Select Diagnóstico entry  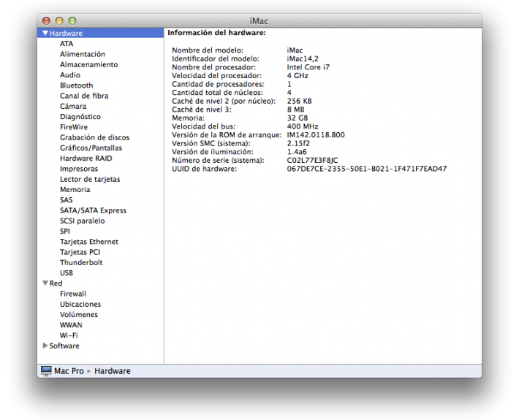coord(80,116)
